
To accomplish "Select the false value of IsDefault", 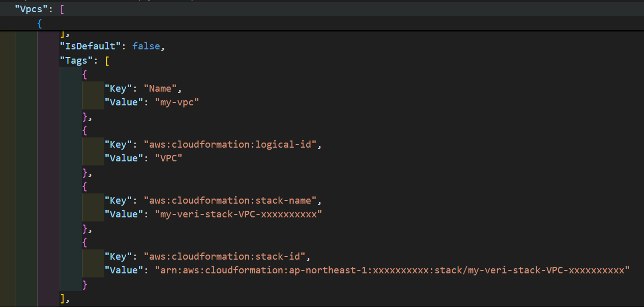I will [146, 46].
